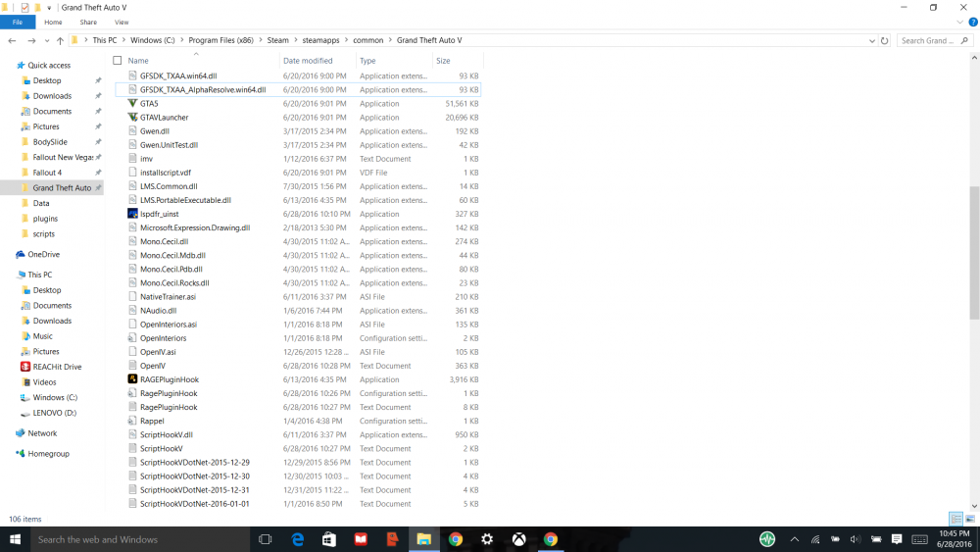Expand the chevron after Steam in breadcrumb

pyautogui.click(x=296, y=40)
